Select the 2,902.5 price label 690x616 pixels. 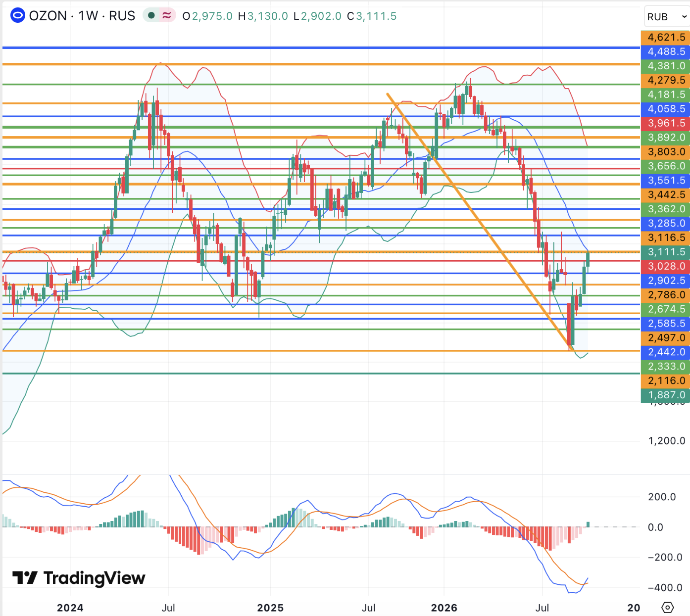[x=665, y=281]
